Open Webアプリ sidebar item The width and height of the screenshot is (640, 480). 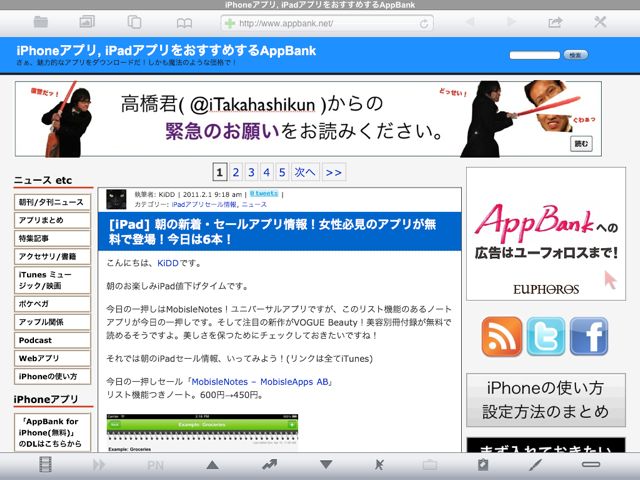[52, 358]
